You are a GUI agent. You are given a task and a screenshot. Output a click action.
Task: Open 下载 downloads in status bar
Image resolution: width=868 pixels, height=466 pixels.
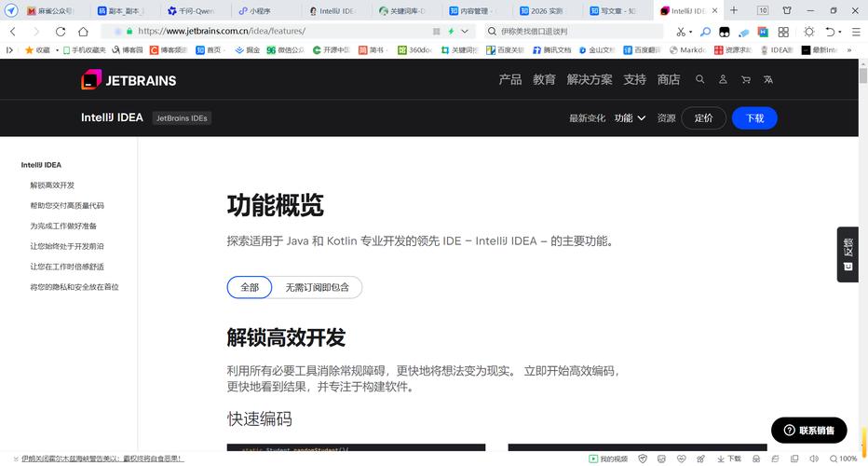(729, 459)
